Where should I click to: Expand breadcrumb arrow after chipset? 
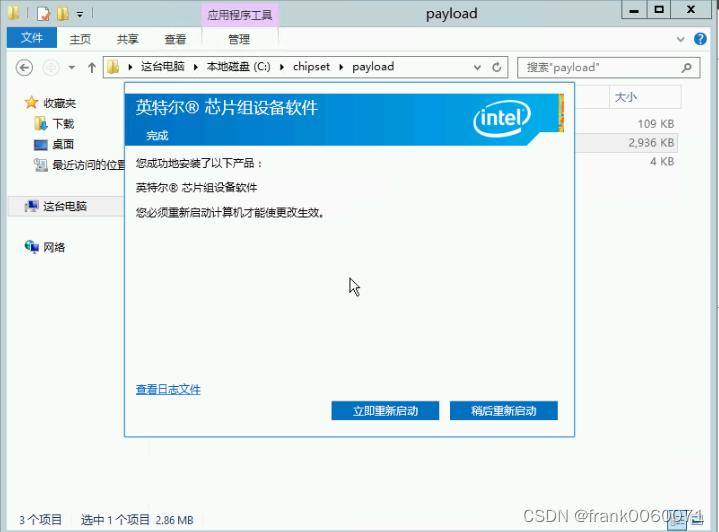click(341, 67)
